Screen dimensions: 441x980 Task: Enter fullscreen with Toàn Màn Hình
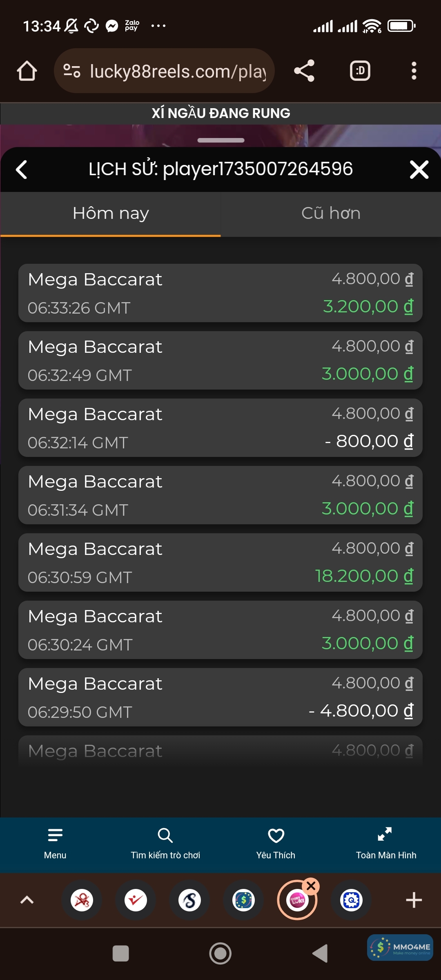[385, 843]
